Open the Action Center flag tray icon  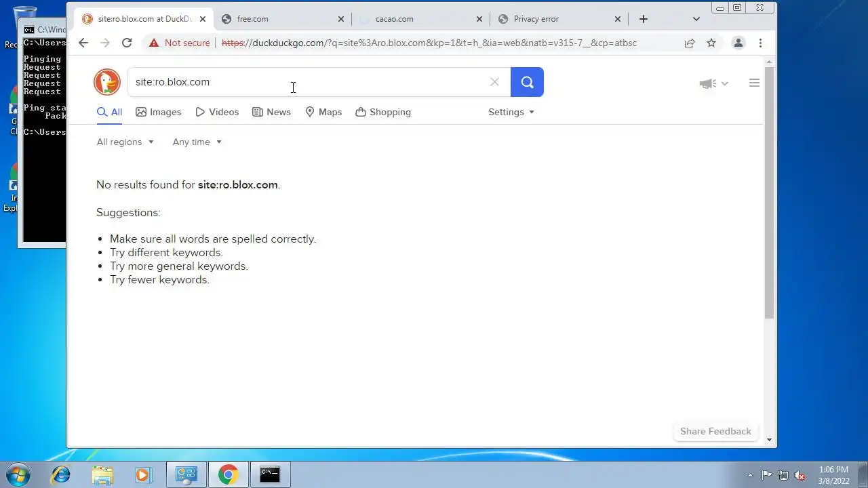tap(767, 475)
